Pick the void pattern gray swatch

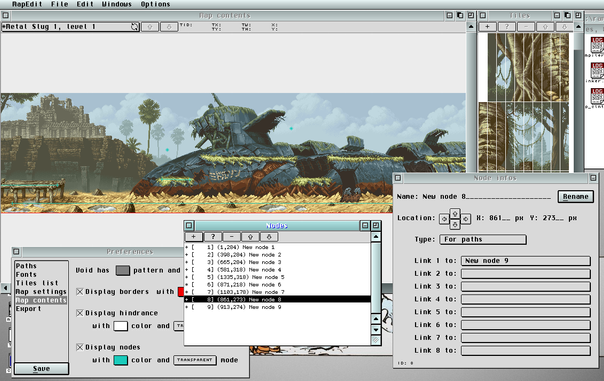[122, 270]
